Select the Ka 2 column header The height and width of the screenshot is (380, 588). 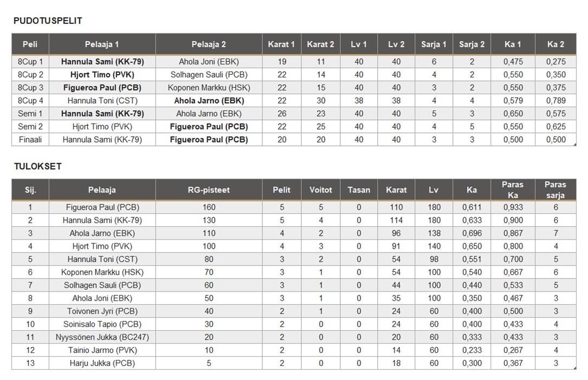(555, 44)
